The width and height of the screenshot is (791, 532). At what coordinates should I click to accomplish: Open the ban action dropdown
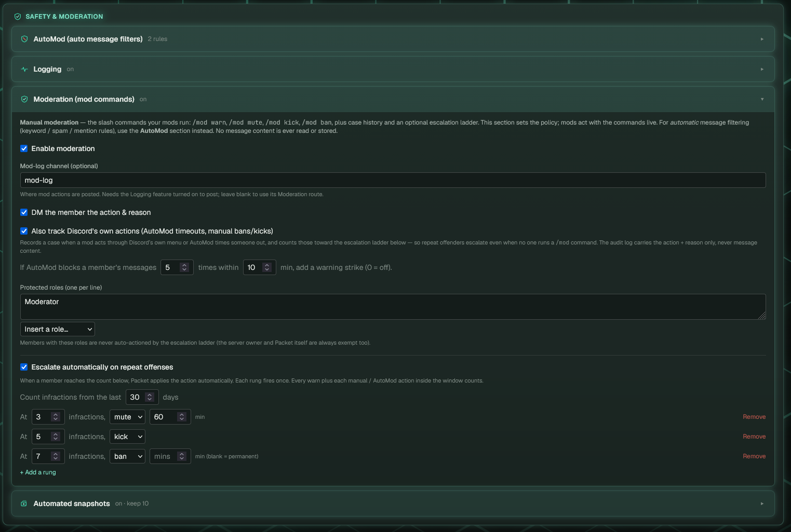[127, 456]
